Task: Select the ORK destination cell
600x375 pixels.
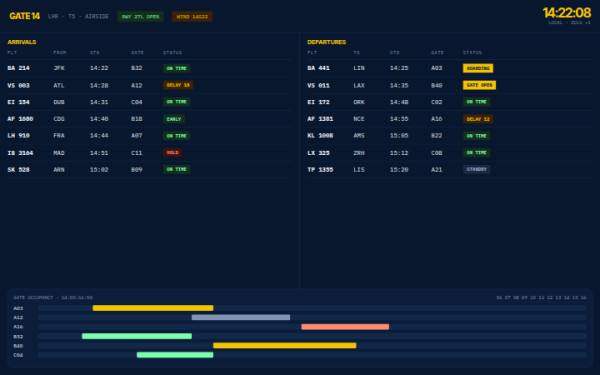Action: pos(359,102)
